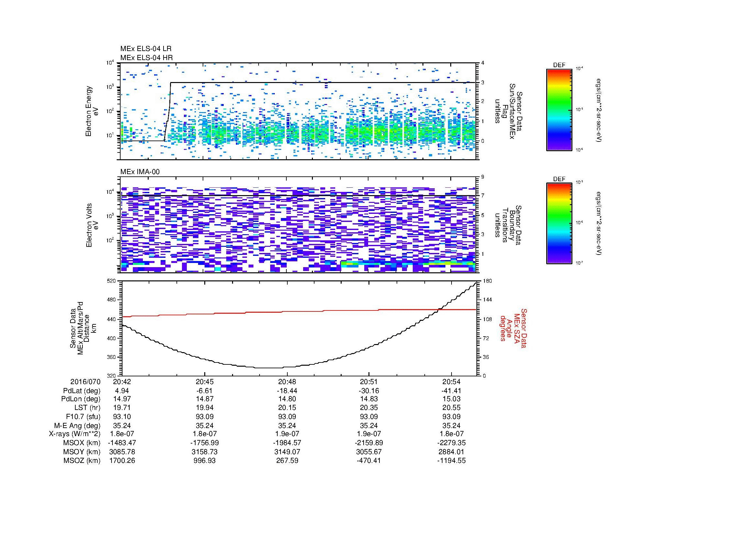This screenshot has width=756, height=534.
Task: Click the 'MSOY (km)' row label
Action: click(x=82, y=452)
